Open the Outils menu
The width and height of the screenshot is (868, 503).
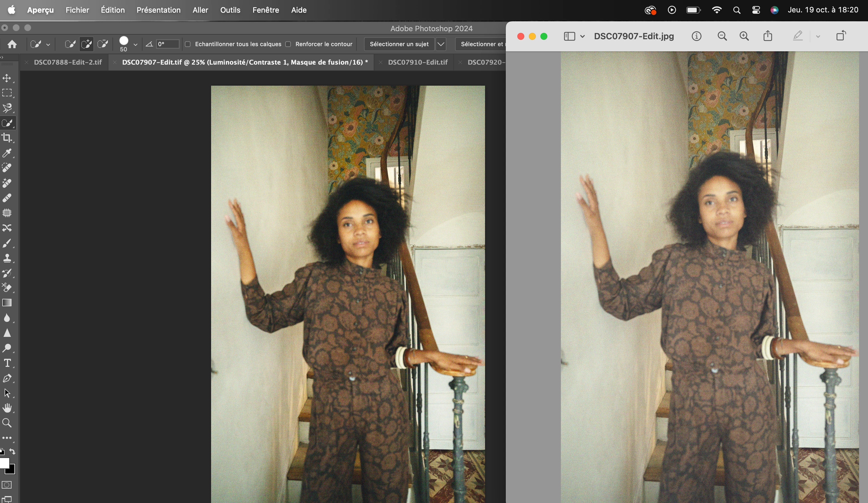point(230,10)
